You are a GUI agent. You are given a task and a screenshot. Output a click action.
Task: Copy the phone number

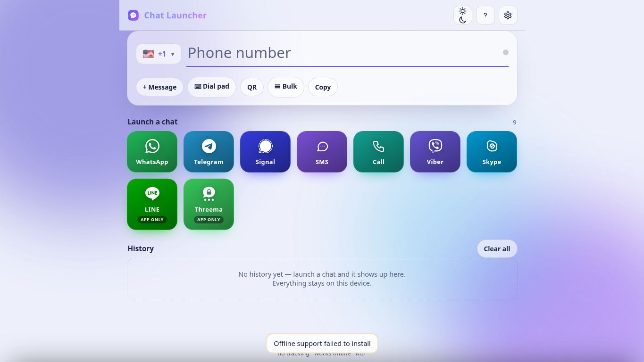pos(323,87)
